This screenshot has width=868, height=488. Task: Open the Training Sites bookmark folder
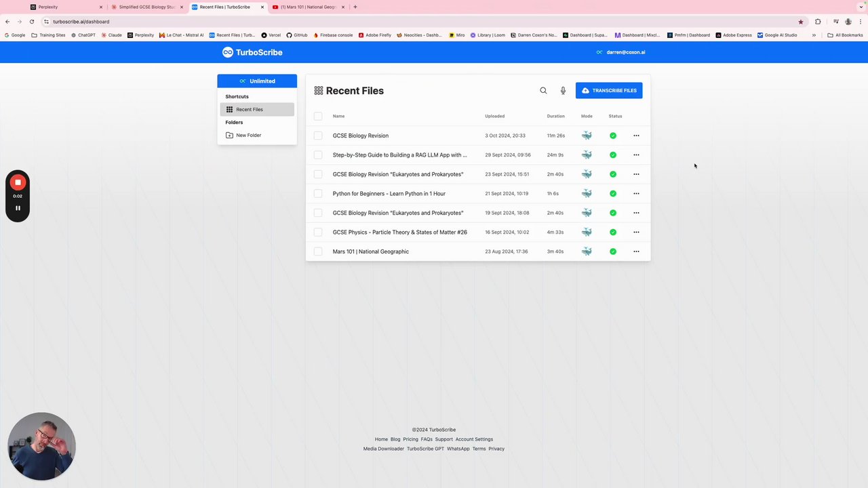[49, 35]
